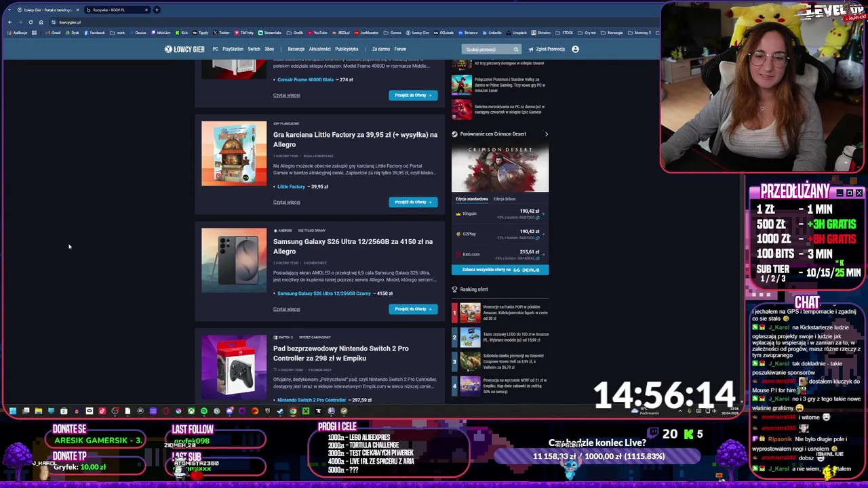Open the Facebook bookmark
868x488 pixels.
pyautogui.click(x=94, y=33)
